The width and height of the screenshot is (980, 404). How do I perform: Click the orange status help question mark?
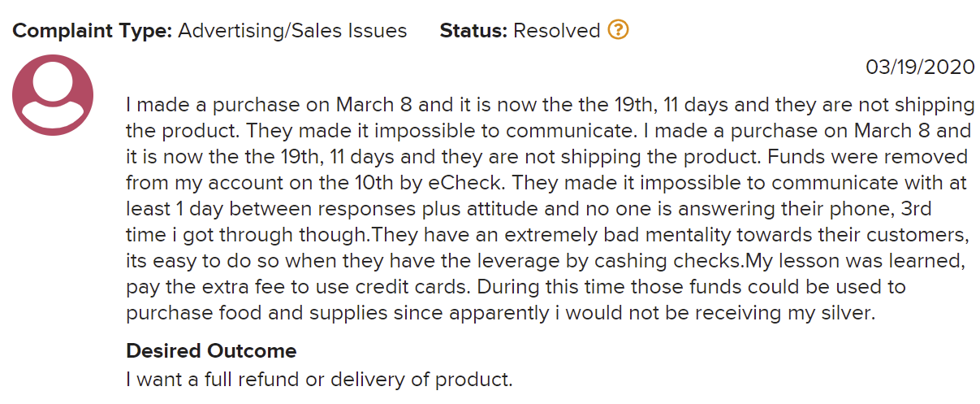click(x=618, y=31)
